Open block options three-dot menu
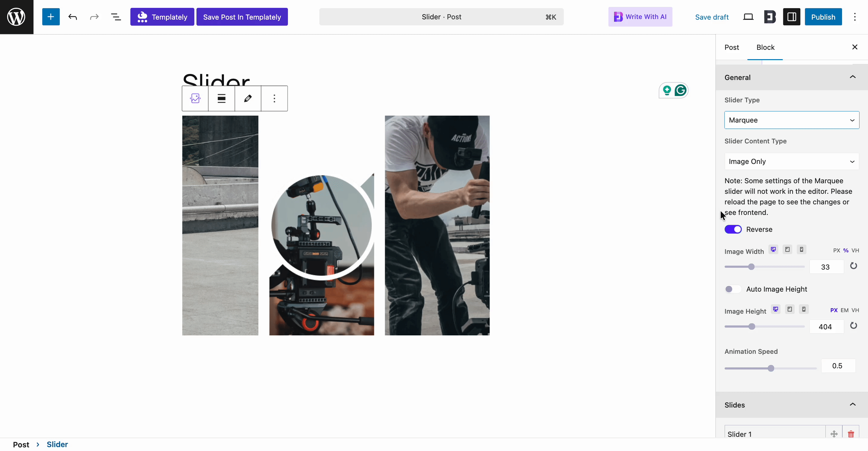868x451 pixels. (x=274, y=98)
